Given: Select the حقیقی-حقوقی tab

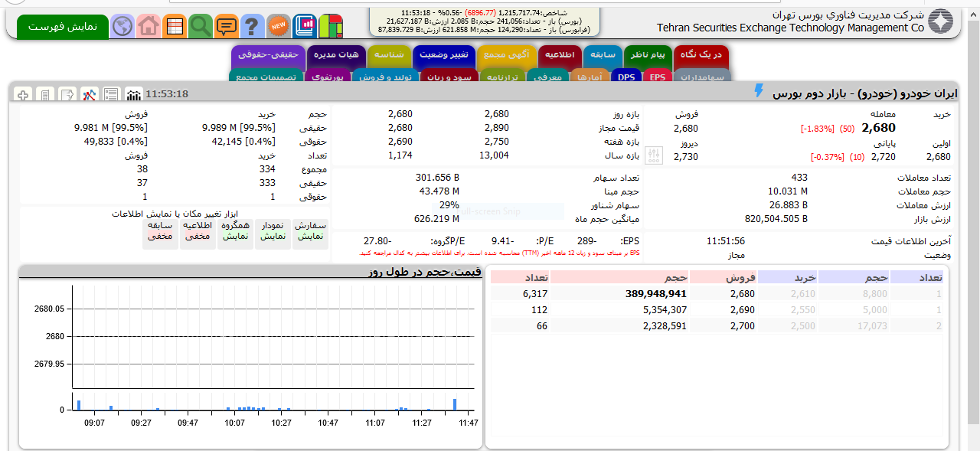Looking at the screenshot, I should (x=269, y=56).
